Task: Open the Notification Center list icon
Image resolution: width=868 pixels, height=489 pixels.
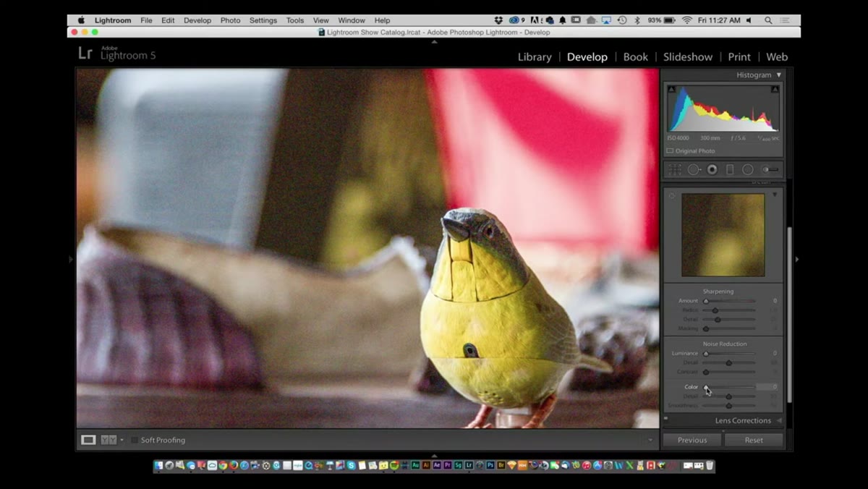Action: tap(786, 20)
